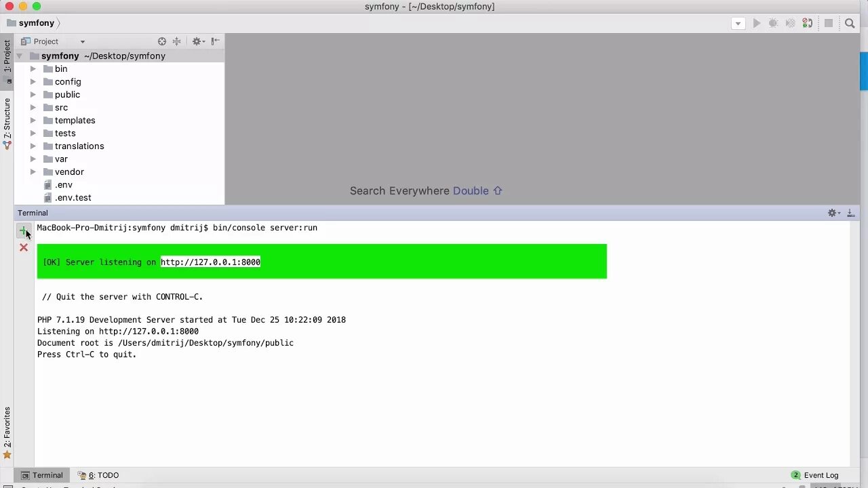Click the macOS window zoom green button
Screen dimensions: 868x488
[x=37, y=6]
